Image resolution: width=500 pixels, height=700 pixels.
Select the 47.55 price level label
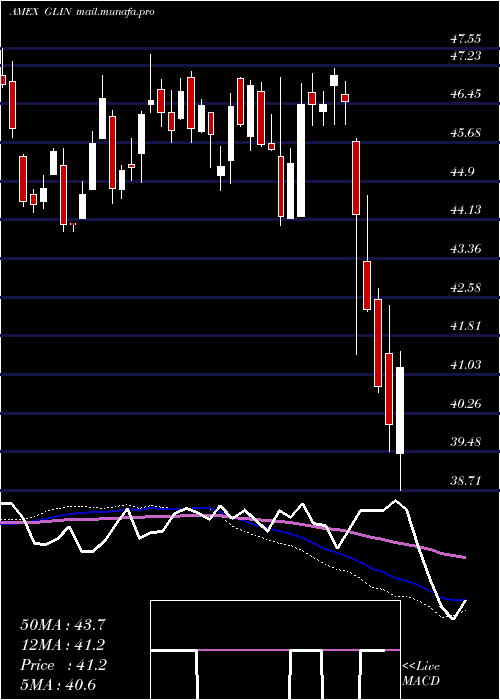(x=466, y=39)
